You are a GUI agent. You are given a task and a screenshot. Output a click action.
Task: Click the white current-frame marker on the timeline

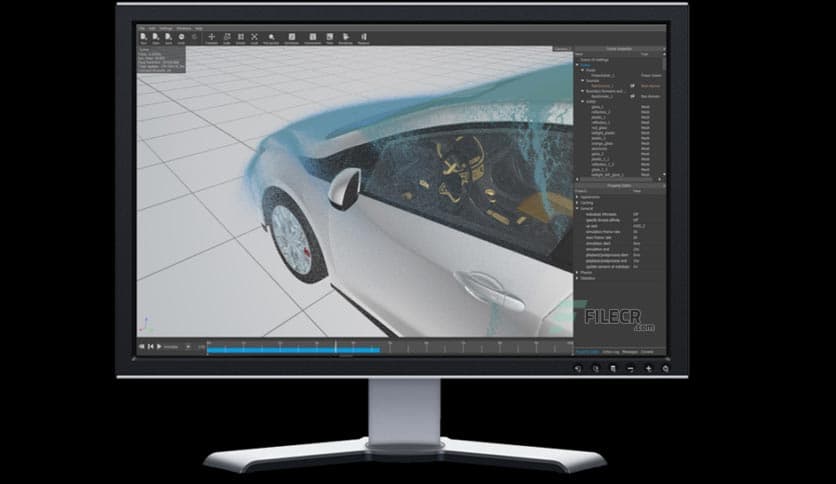[335, 346]
